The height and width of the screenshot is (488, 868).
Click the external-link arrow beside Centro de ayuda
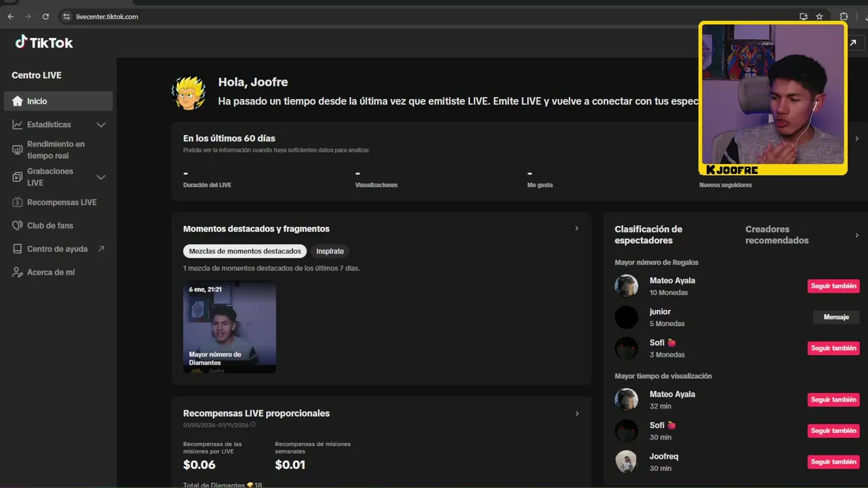coord(101,249)
